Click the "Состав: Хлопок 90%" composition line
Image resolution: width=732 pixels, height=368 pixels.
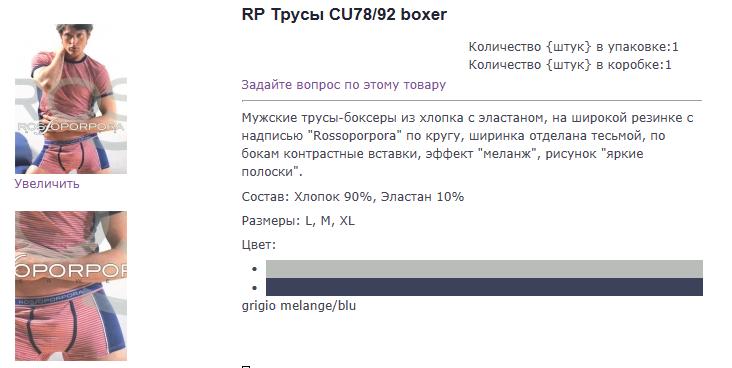(352, 197)
